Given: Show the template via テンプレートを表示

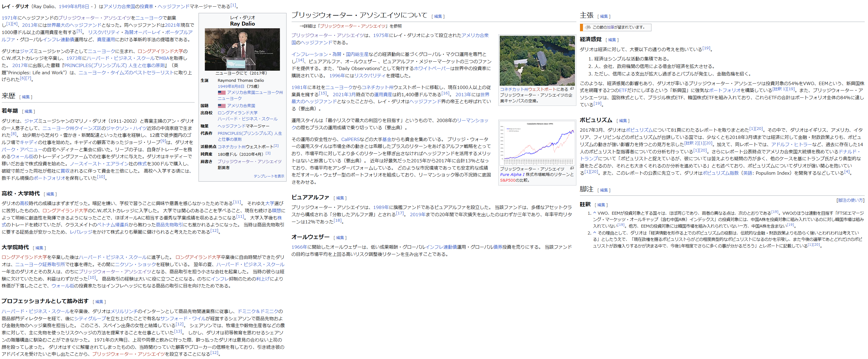Looking at the screenshot, I should coord(269,176).
